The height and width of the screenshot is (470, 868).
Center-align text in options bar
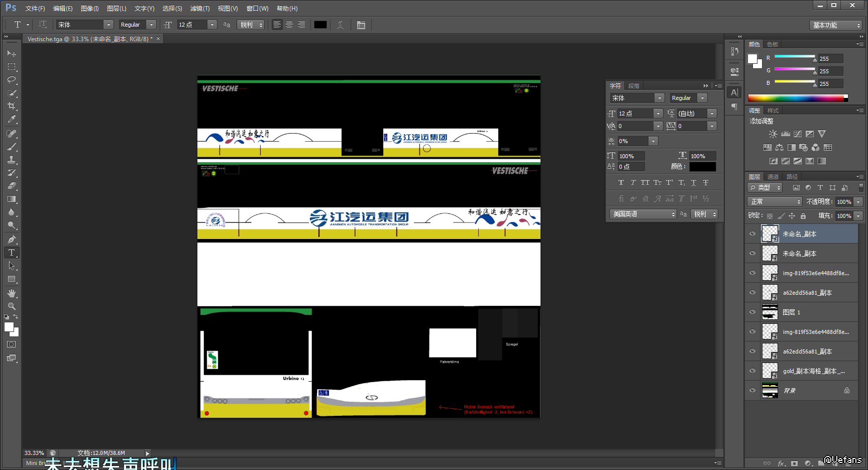point(289,25)
